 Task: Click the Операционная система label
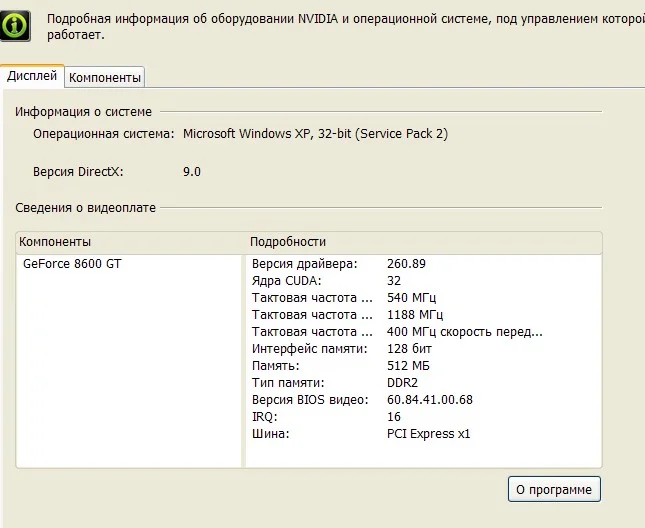click(104, 134)
